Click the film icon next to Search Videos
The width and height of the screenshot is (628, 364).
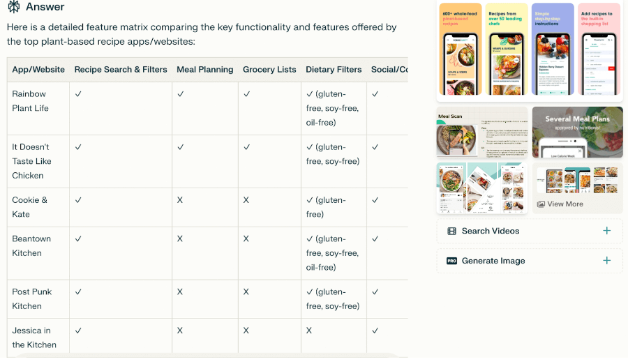tap(451, 231)
